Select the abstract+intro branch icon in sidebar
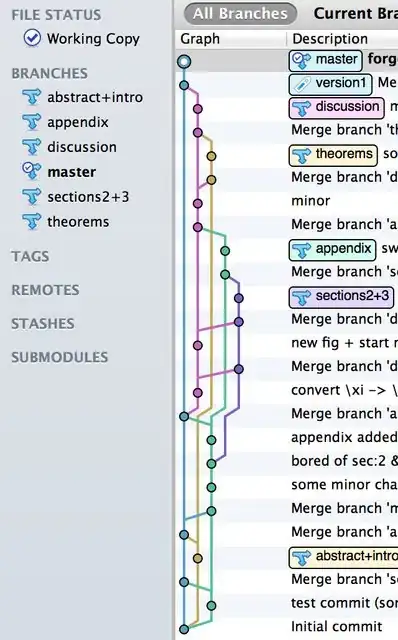The width and height of the screenshot is (398, 640). (x=31, y=98)
